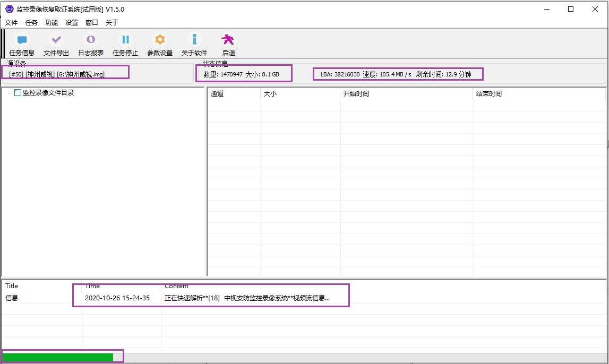
Task: Open the 日志报表 toolbar icon
Action: (91, 40)
